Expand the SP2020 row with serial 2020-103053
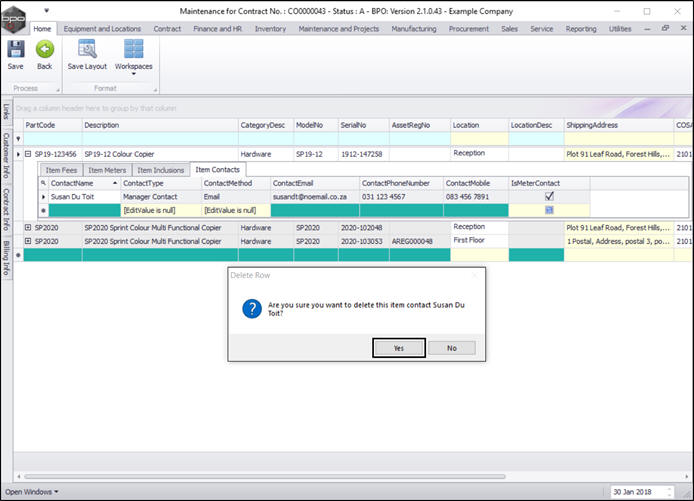The image size is (694, 501). click(x=28, y=241)
